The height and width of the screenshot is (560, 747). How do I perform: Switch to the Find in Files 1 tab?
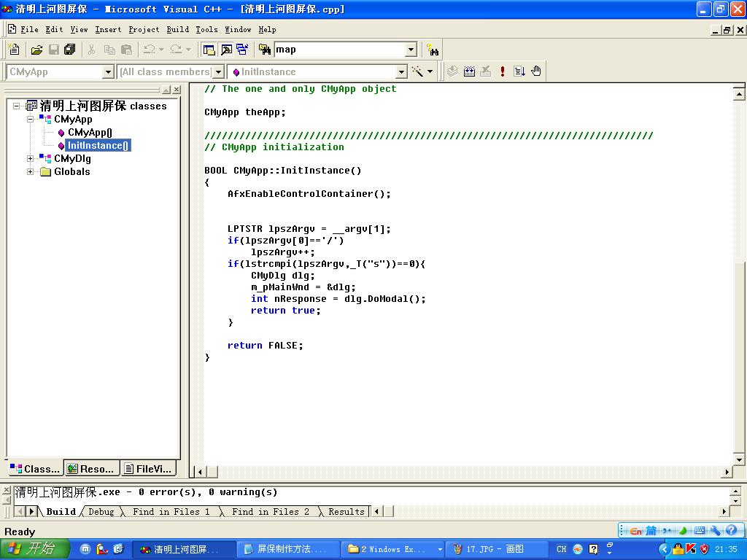(171, 511)
